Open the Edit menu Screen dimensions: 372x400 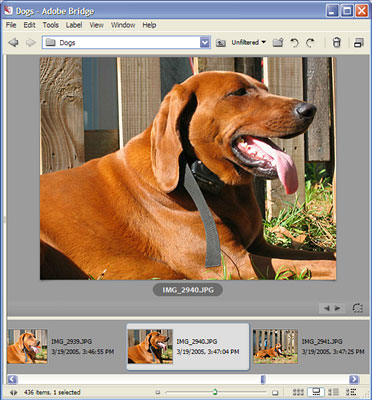29,25
